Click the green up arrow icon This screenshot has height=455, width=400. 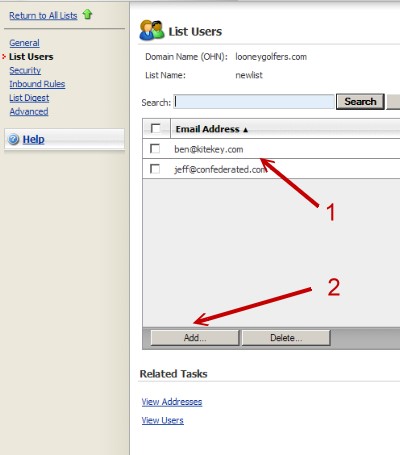(87, 14)
